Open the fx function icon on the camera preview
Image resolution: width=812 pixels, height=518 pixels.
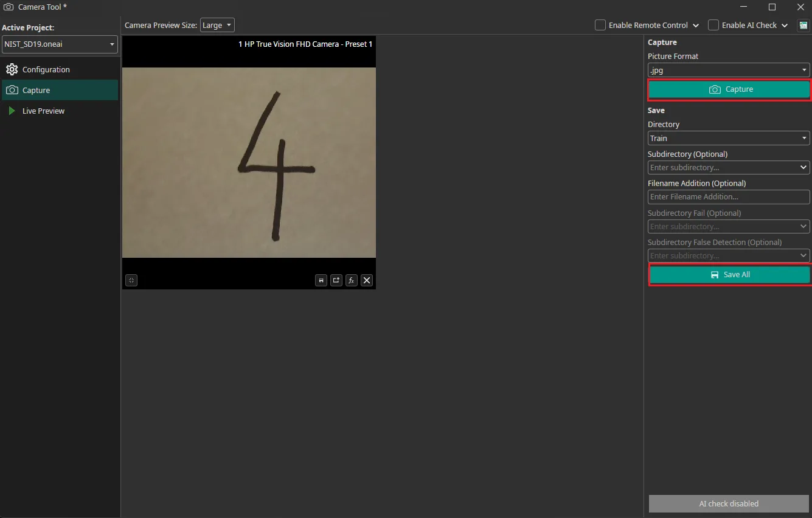click(351, 280)
